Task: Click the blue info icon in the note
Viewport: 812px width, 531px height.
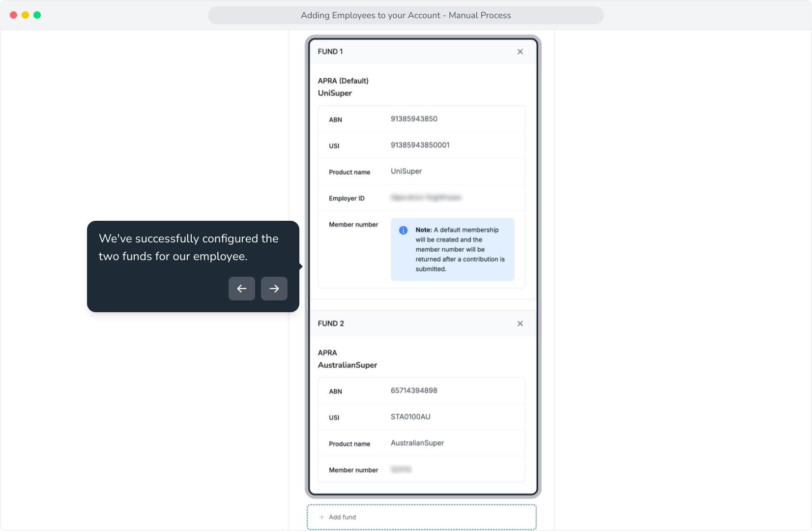Action: pyautogui.click(x=403, y=230)
